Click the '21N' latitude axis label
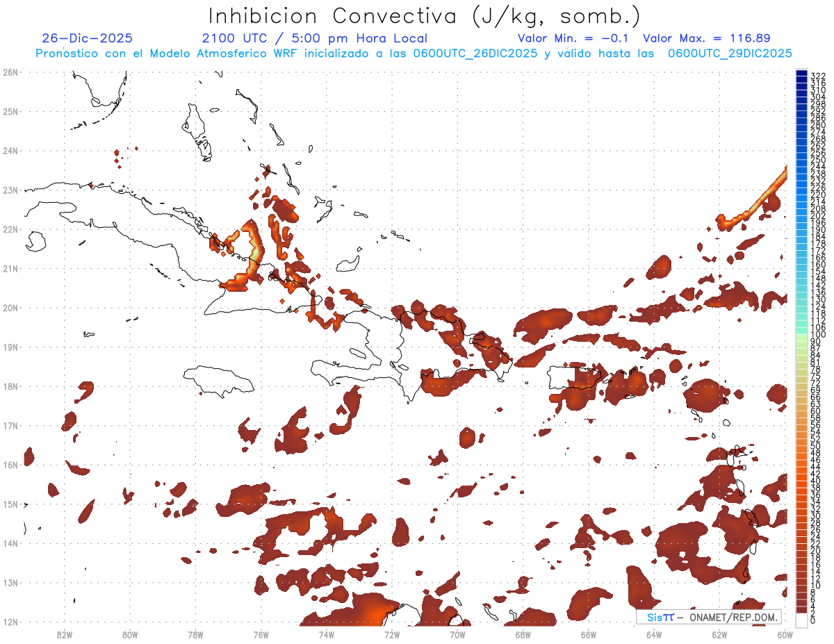 coord(10,268)
